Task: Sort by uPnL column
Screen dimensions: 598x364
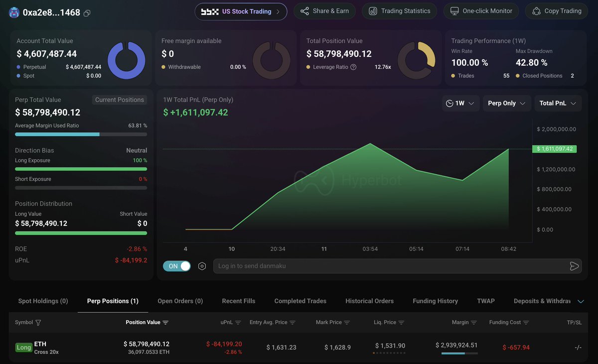Action: tap(238, 323)
